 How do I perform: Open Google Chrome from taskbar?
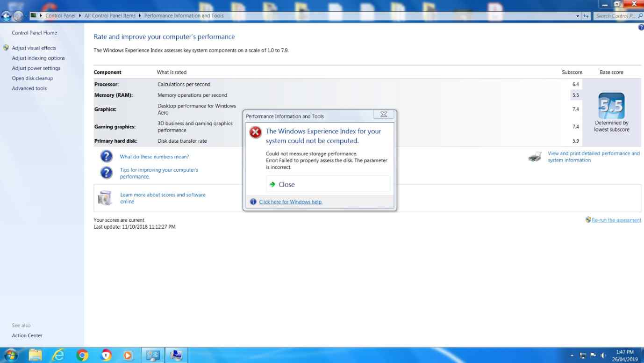click(82, 356)
